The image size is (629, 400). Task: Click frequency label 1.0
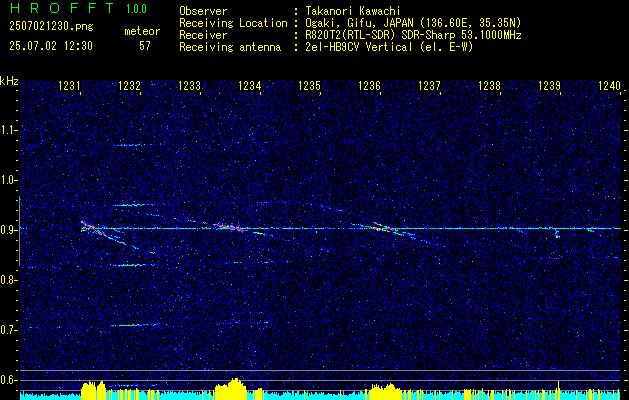pyautogui.click(x=9, y=180)
